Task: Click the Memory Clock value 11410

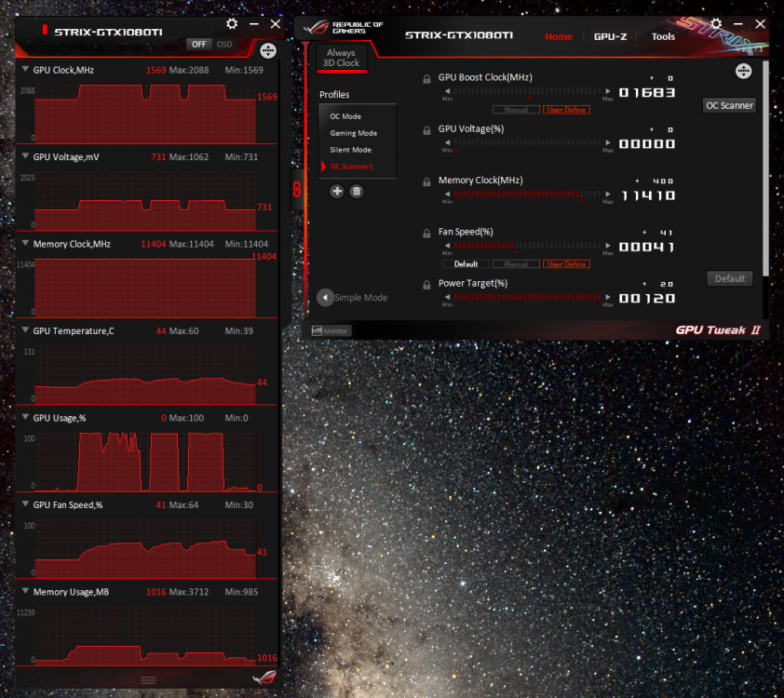Action: [647, 195]
